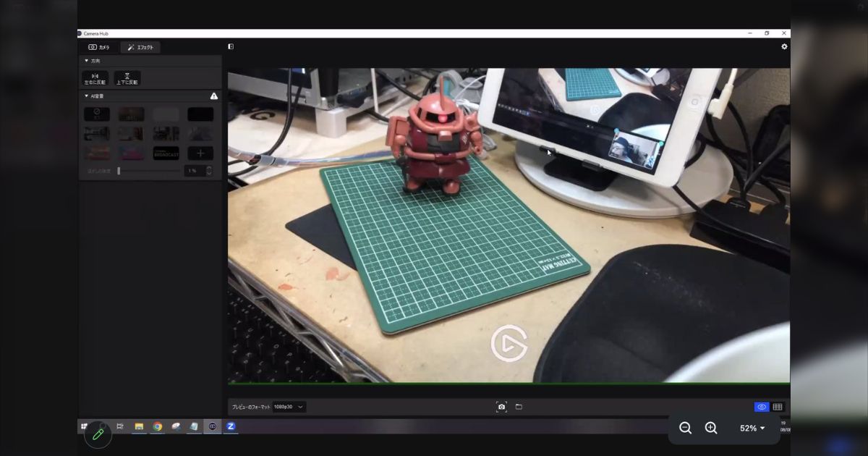The height and width of the screenshot is (456, 868).
Task: Toggle the sidebar panel icon
Action: click(x=231, y=46)
